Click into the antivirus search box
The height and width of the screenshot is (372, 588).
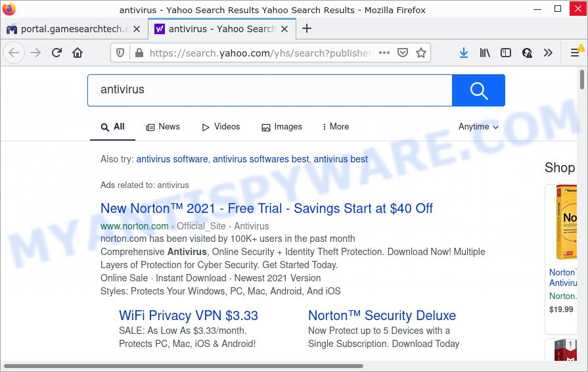pos(269,91)
